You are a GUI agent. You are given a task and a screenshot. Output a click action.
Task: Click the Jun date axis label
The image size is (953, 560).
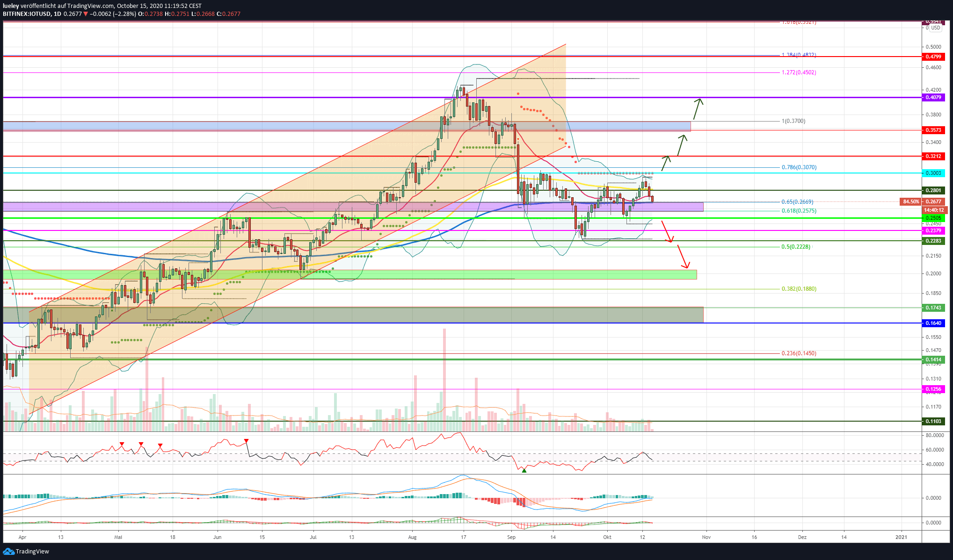pyautogui.click(x=217, y=537)
